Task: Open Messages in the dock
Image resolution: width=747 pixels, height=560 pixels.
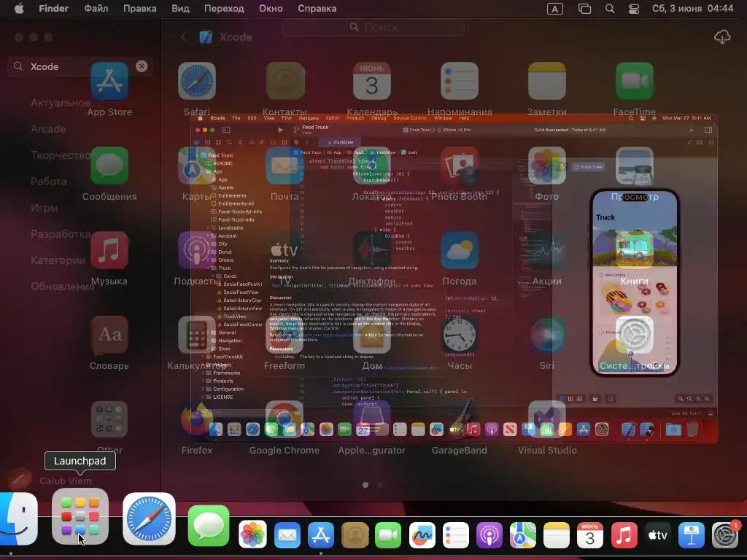Action: [209, 526]
